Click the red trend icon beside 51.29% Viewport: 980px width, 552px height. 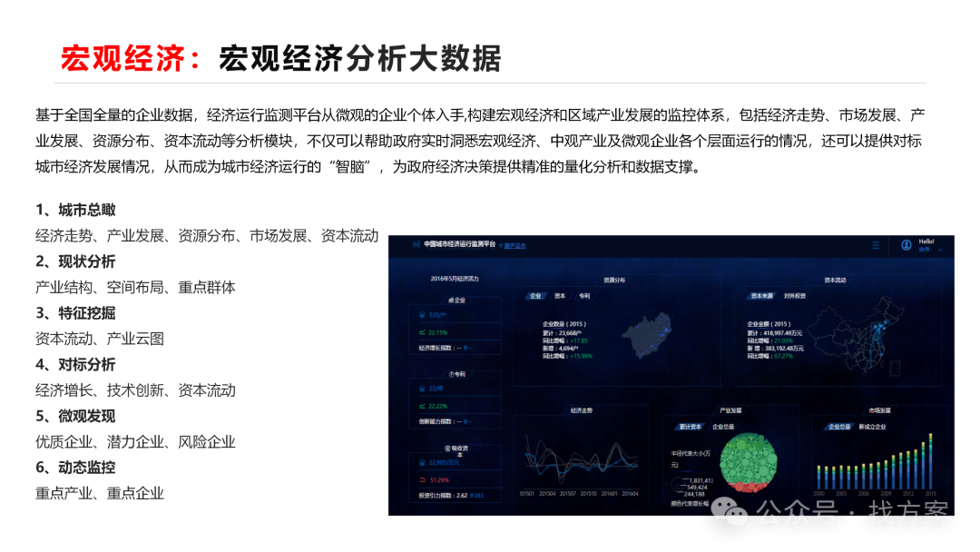click(x=422, y=479)
